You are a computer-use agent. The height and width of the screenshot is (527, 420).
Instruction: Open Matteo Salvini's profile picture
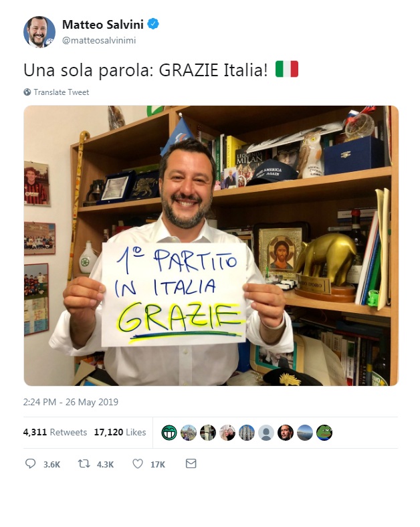click(39, 32)
